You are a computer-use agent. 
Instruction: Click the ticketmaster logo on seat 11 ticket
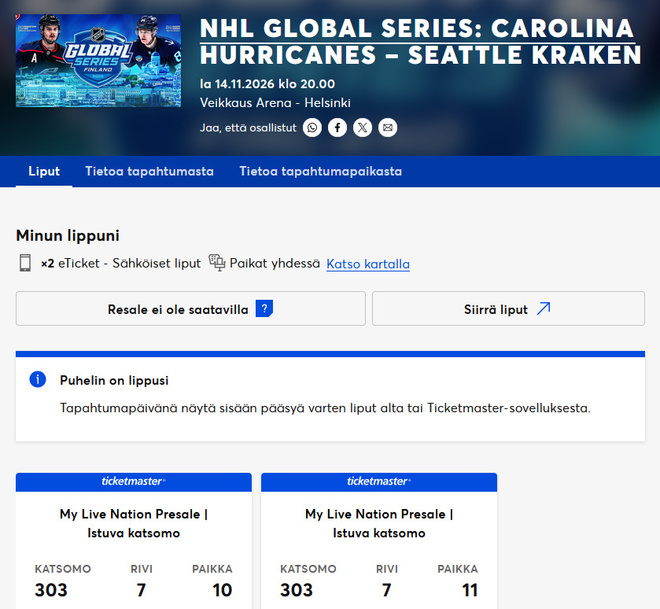[x=379, y=481]
